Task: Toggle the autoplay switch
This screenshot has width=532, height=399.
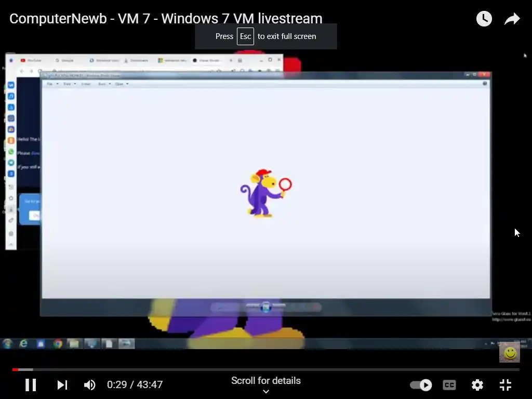Action: pyautogui.click(x=421, y=385)
